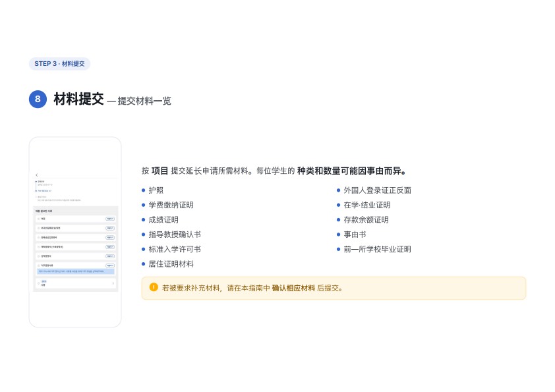Tap the submit button on the second (registration card) document row in the phone mockup
This screenshot has width=555, height=392.
point(110,228)
